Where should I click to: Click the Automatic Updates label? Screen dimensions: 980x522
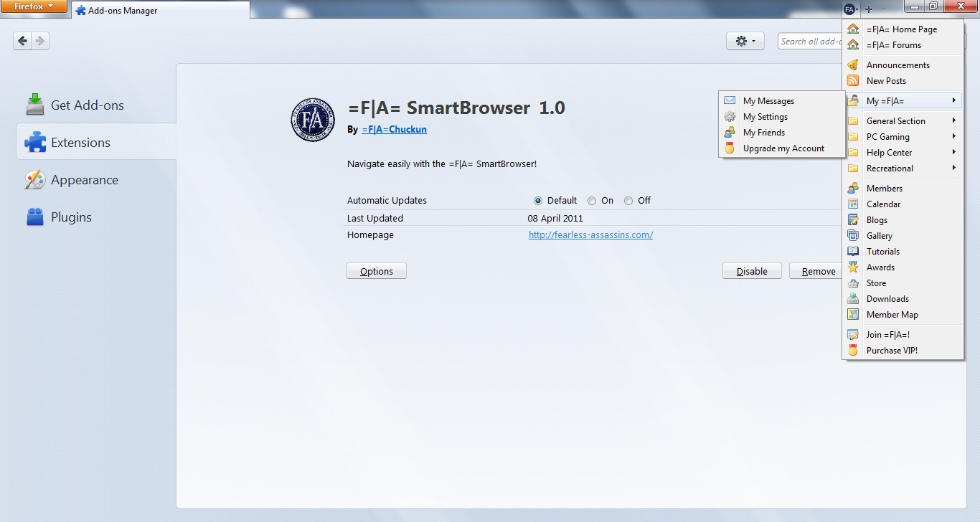[387, 201]
